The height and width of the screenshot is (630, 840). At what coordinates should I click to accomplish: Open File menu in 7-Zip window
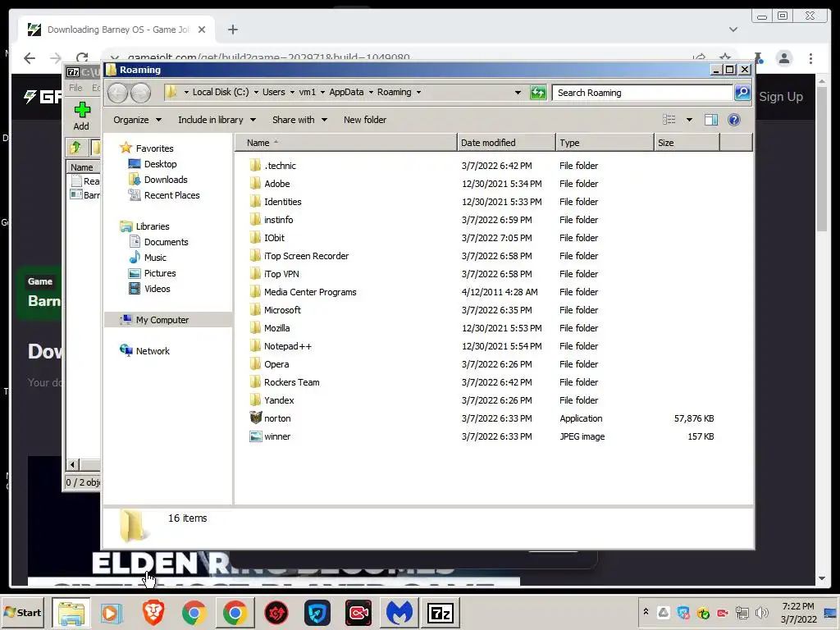[75, 88]
